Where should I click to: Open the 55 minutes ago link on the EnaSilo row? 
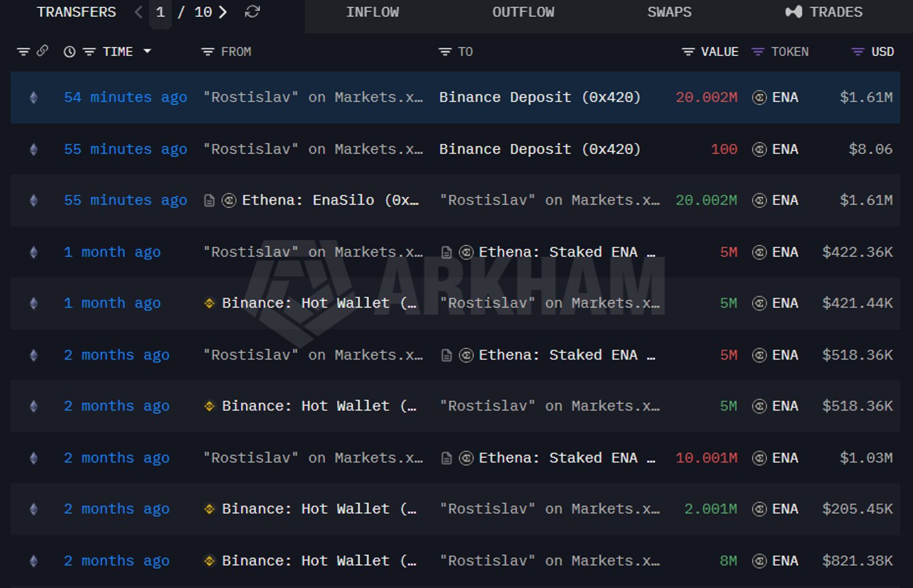[125, 200]
